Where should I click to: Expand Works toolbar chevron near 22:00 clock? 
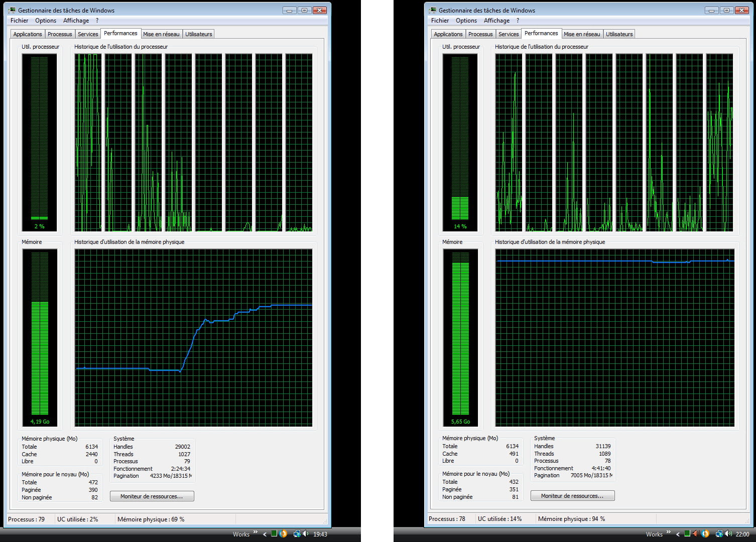669,532
